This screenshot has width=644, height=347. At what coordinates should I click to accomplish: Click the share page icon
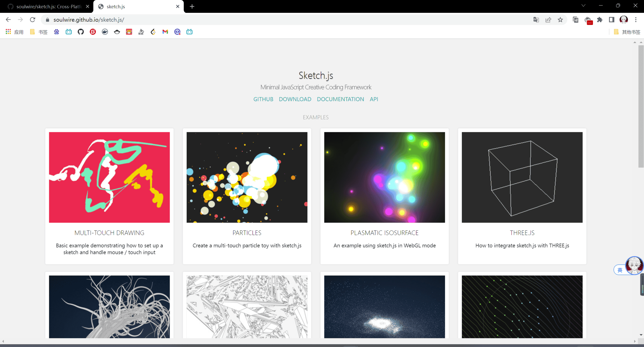(548, 20)
